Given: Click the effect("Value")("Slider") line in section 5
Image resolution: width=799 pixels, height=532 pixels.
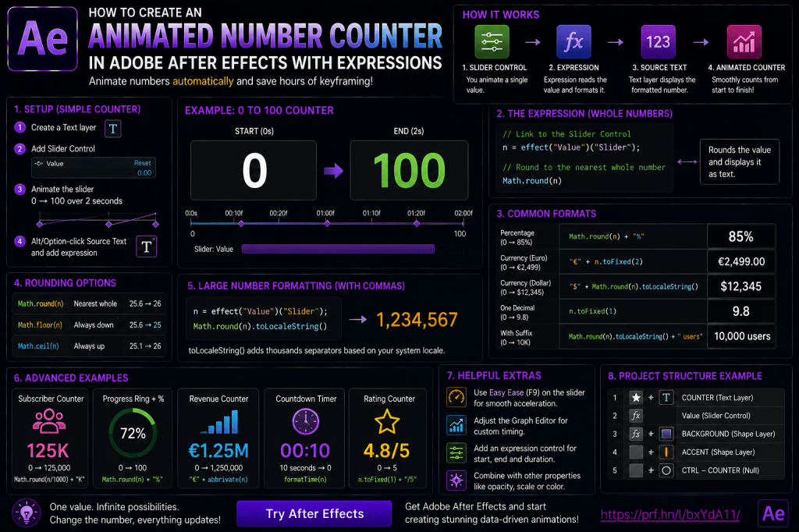Looking at the screenshot, I should point(261,311).
